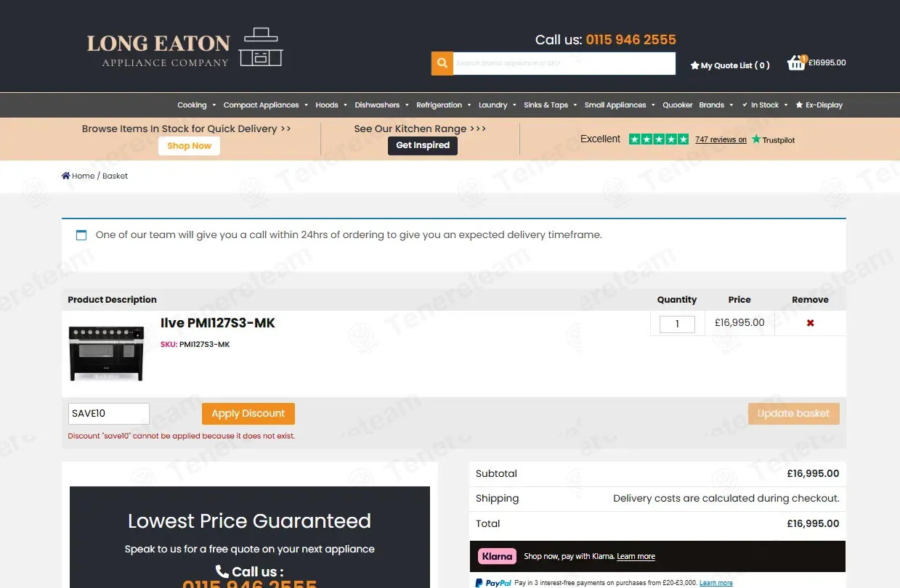Viewport: 900px width, 588px height.
Task: Expand the Laundry menu
Action: pyautogui.click(x=498, y=105)
